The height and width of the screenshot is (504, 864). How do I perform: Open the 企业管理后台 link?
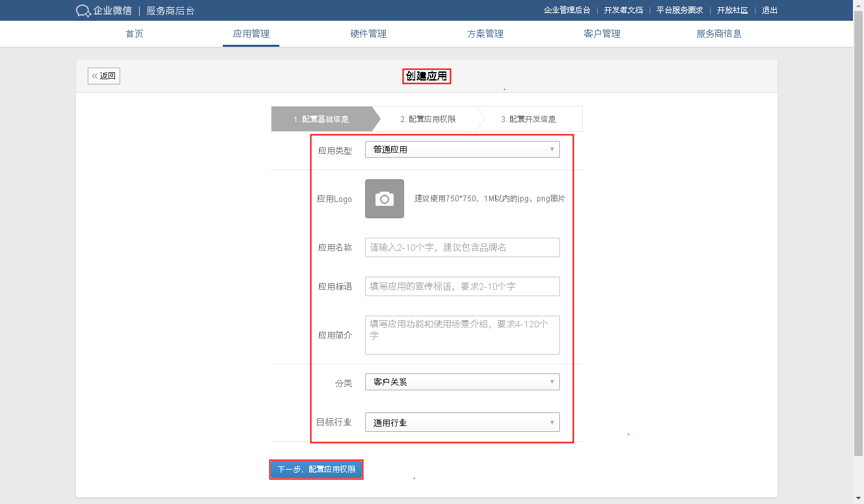(566, 10)
